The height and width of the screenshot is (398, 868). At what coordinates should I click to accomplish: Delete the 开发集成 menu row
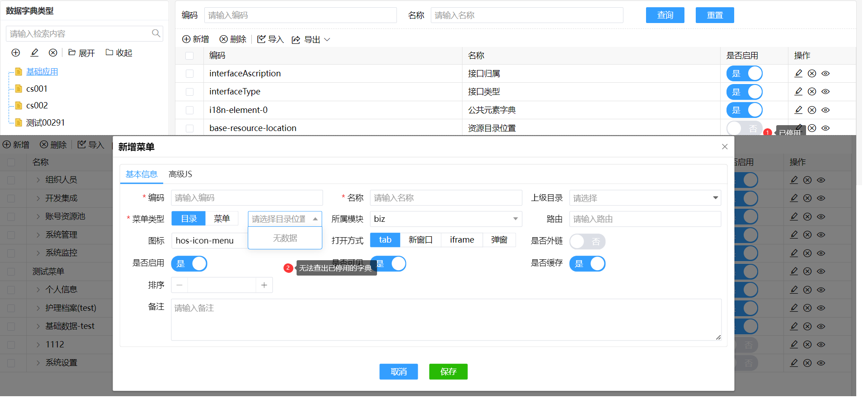pyautogui.click(x=807, y=198)
